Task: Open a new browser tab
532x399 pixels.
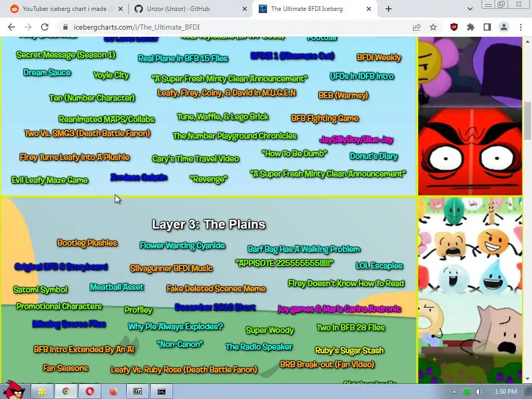Action: pyautogui.click(x=389, y=9)
